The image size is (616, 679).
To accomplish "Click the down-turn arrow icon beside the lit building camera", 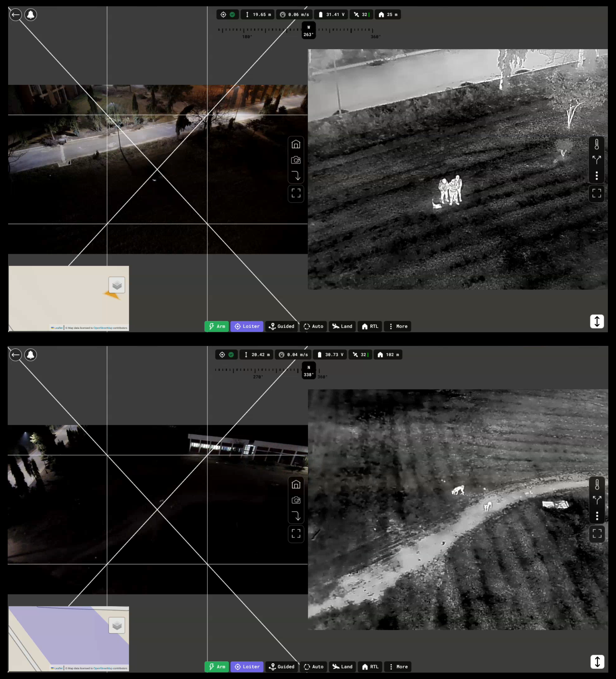I will coord(296,516).
